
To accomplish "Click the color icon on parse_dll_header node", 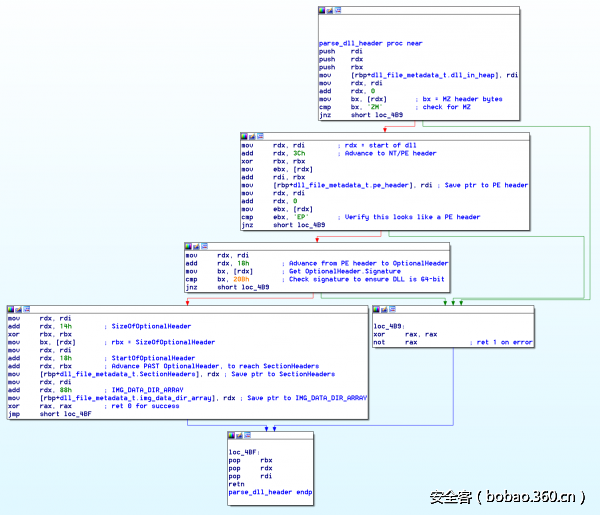I will click(322, 11).
